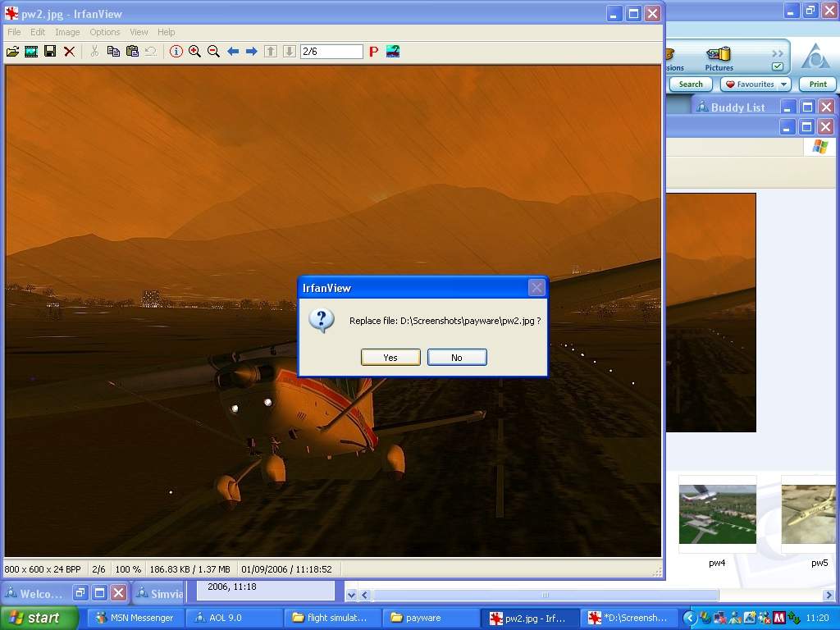Click No in the IrfanView dialog
This screenshot has height=630, width=840.
(457, 358)
